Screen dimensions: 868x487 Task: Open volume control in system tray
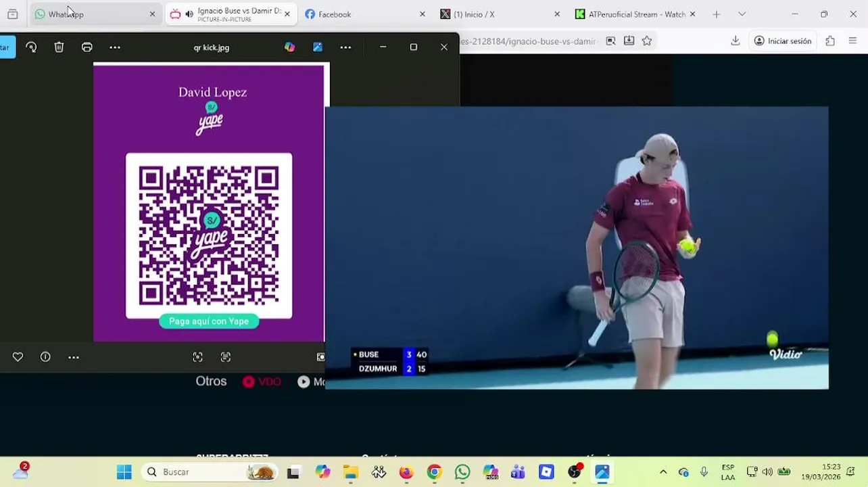767,472
